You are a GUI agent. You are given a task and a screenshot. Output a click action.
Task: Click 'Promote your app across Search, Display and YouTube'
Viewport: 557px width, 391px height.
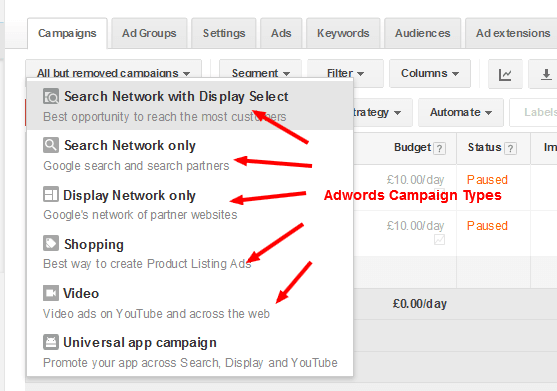click(x=190, y=363)
